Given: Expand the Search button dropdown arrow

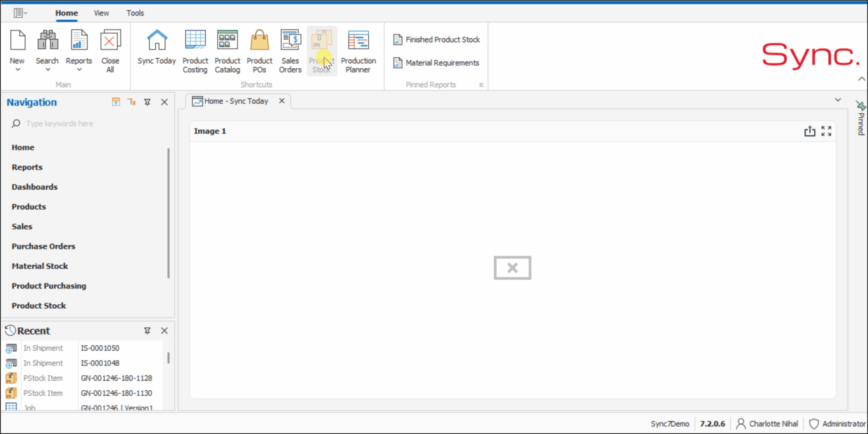Looking at the screenshot, I should pyautogui.click(x=47, y=70).
